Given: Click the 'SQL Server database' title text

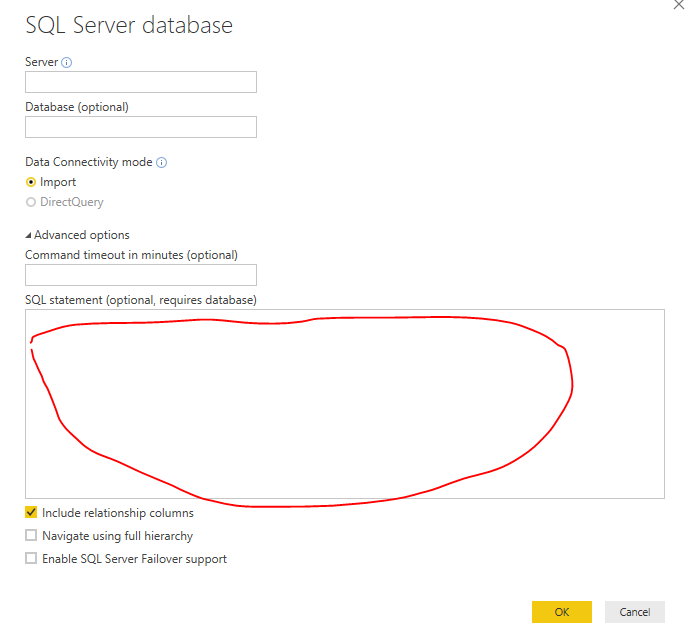Looking at the screenshot, I should point(129,25).
